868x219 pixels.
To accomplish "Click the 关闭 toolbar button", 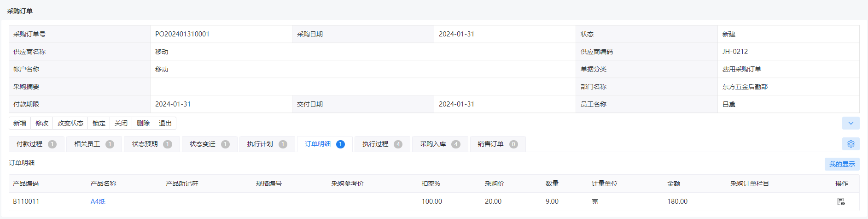I will tap(121, 123).
